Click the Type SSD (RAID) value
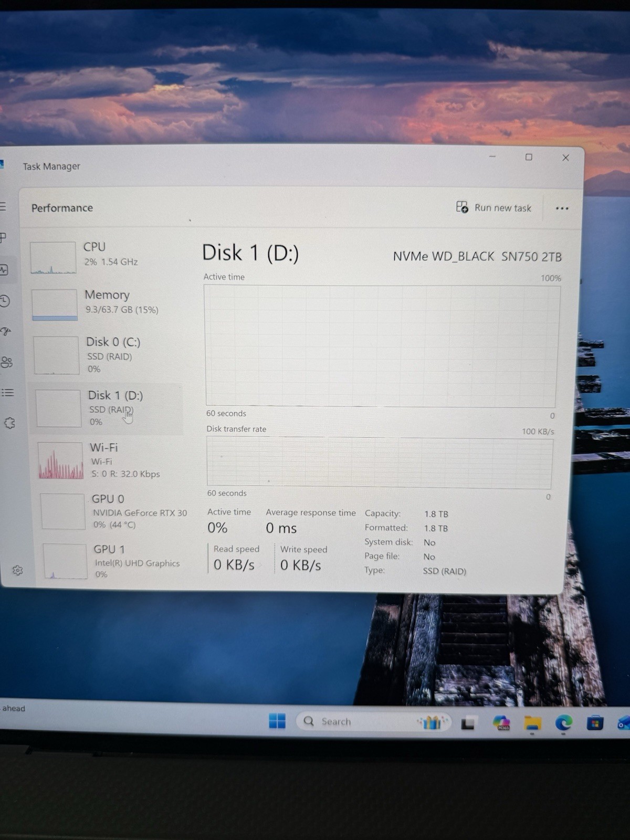This screenshot has width=630, height=840. coord(444,571)
